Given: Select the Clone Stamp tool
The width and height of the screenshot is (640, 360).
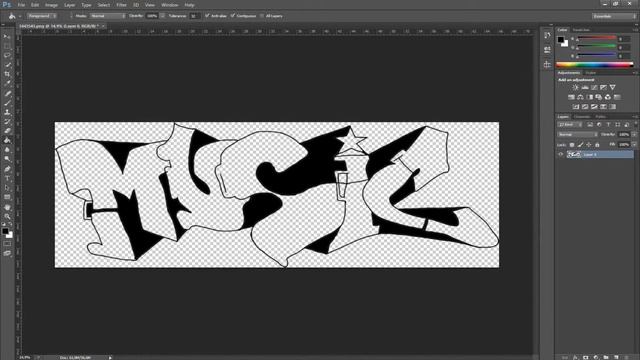Looking at the screenshot, I should (x=7, y=112).
